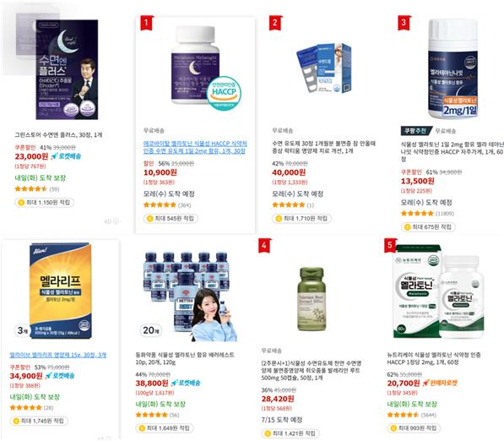
Task: Select the 40,000원 sleep aid product price
Action: point(289,172)
